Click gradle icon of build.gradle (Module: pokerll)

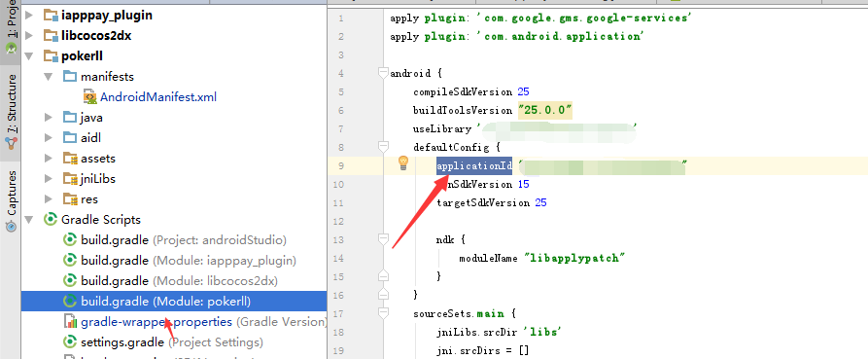click(70, 302)
